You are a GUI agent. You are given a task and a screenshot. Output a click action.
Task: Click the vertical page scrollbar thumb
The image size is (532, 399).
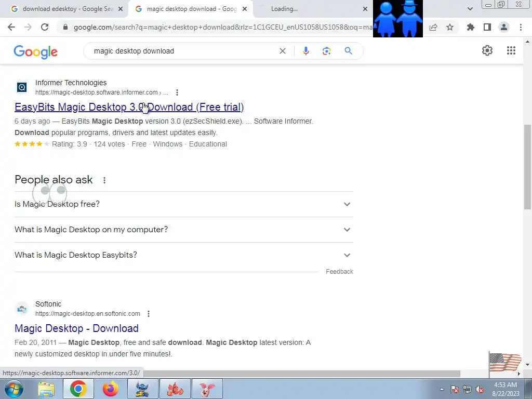click(527, 167)
